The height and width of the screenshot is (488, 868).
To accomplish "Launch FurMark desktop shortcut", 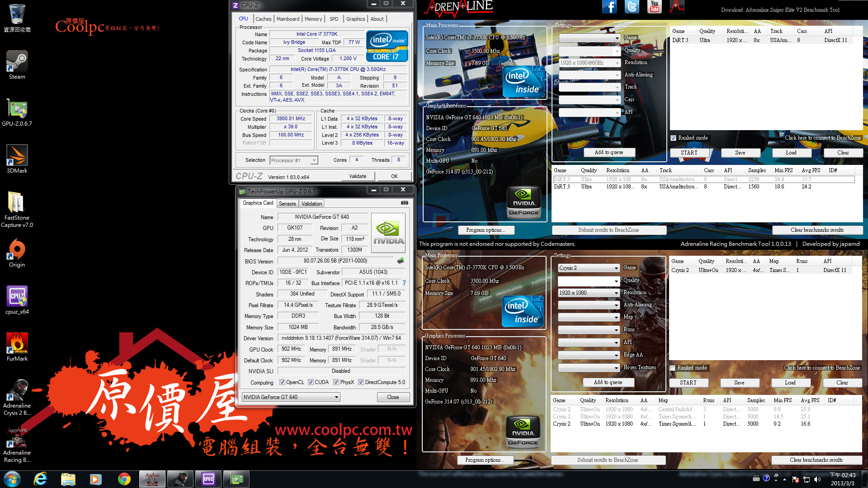I will click(x=17, y=347).
